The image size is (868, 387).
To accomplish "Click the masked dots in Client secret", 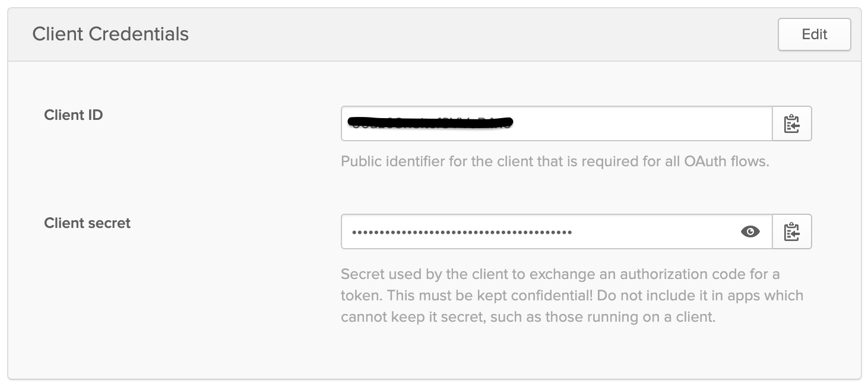I will [x=462, y=232].
